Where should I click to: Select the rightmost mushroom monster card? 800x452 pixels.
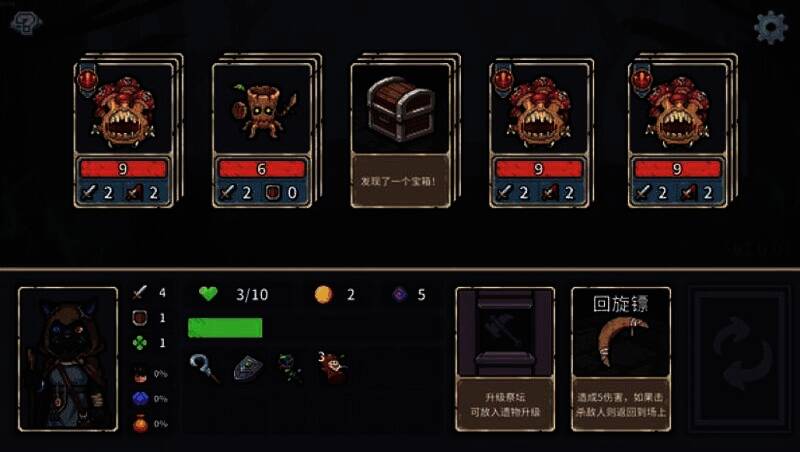[678, 135]
